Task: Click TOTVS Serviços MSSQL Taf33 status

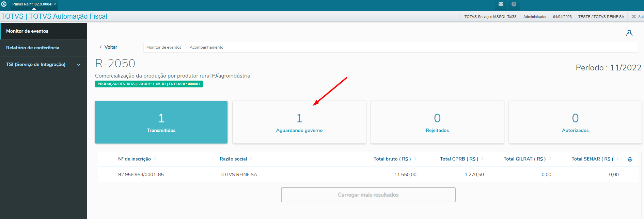Action: coord(490,17)
